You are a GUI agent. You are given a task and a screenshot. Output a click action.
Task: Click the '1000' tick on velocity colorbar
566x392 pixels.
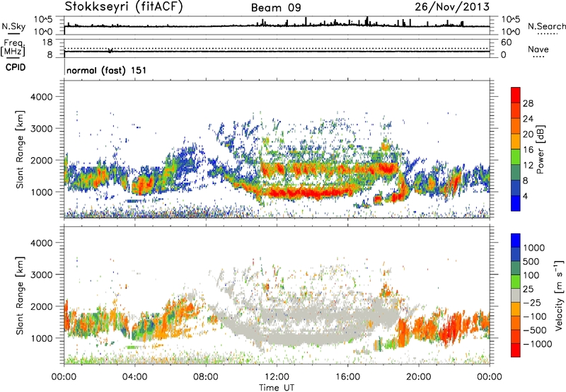[534, 248]
